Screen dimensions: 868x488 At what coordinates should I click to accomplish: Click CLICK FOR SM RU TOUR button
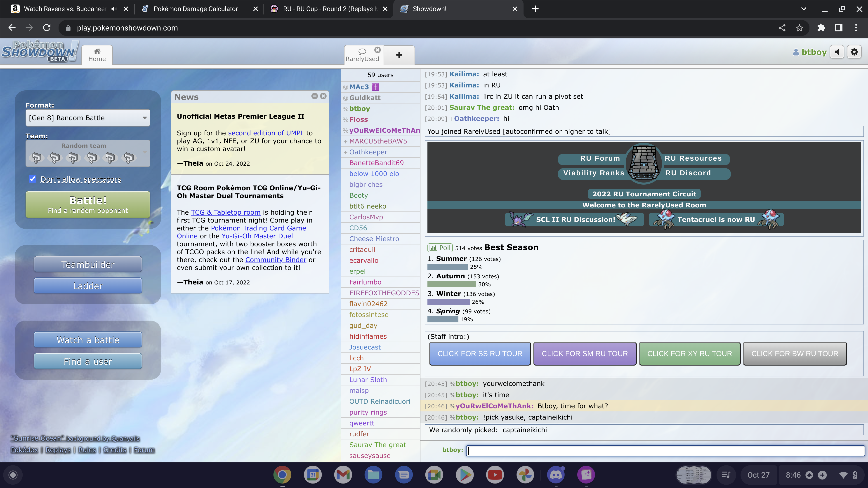click(x=585, y=354)
